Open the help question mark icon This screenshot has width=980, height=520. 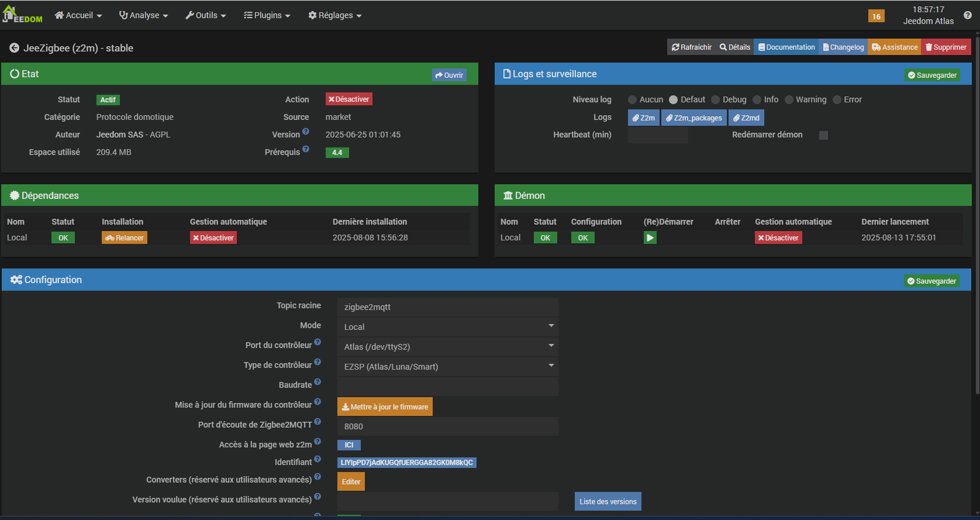[x=967, y=15]
